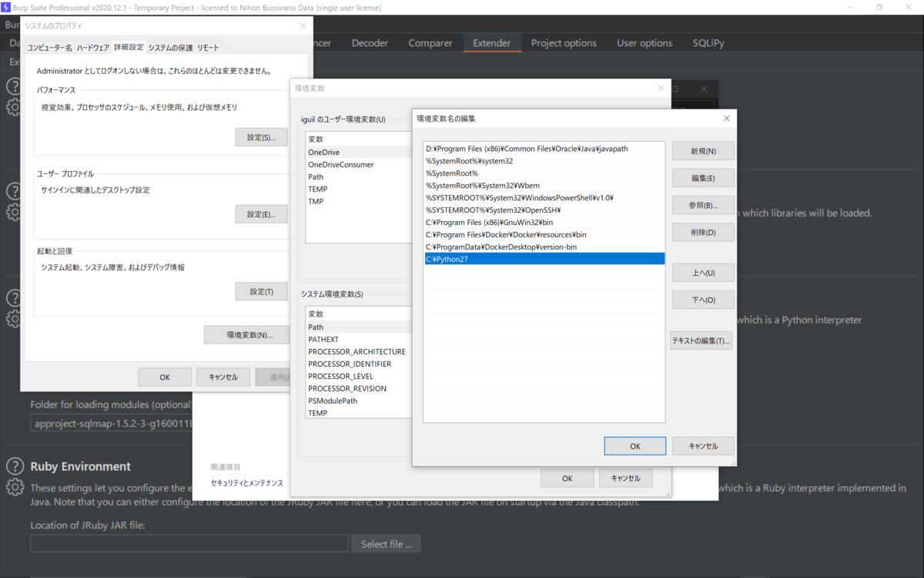The height and width of the screenshot is (578, 924).
Task: Click テキストの編集(T)... button
Action: [701, 341]
